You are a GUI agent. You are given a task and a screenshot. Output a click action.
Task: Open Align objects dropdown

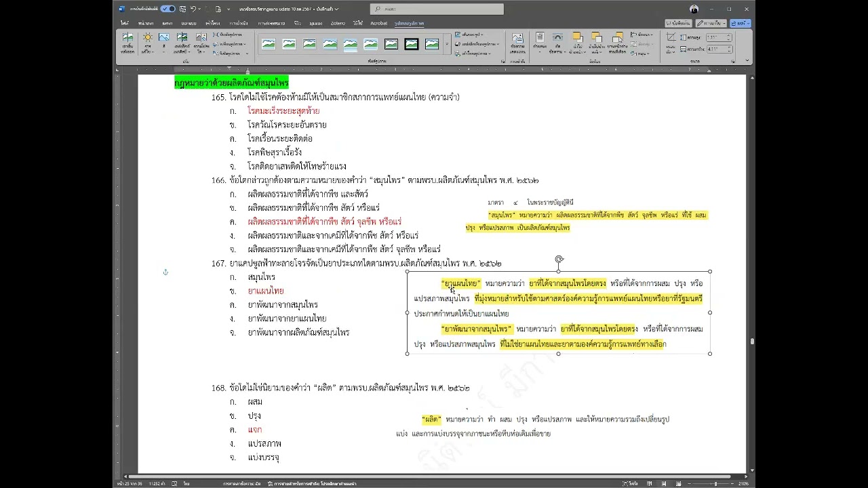[642, 34]
